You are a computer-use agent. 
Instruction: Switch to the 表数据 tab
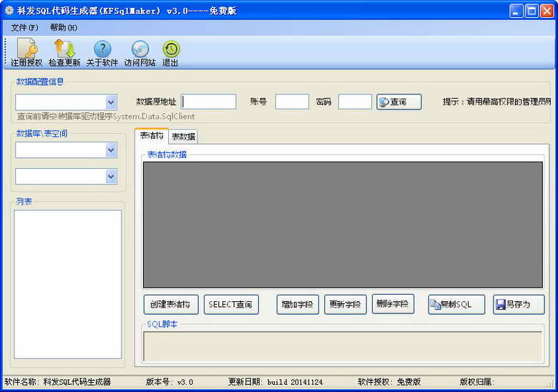pos(183,137)
